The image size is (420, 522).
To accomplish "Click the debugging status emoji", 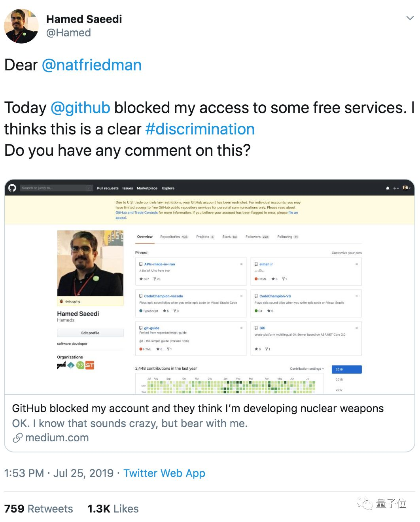I will click(61, 301).
